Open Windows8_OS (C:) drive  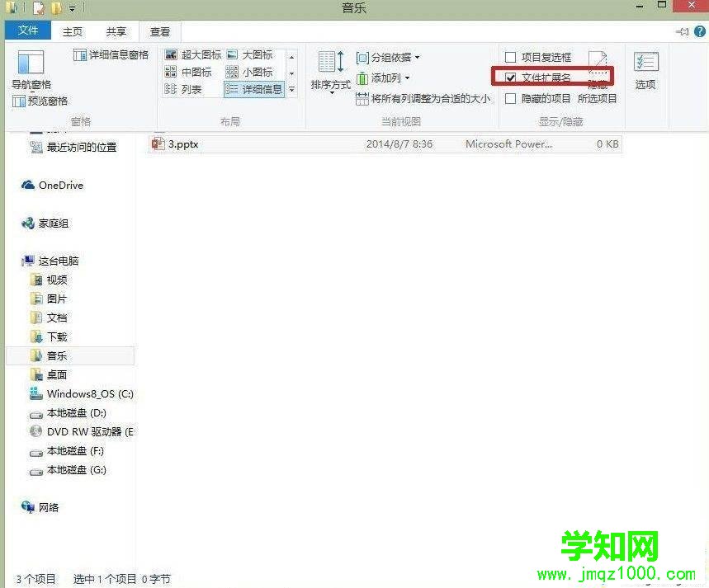click(x=82, y=393)
